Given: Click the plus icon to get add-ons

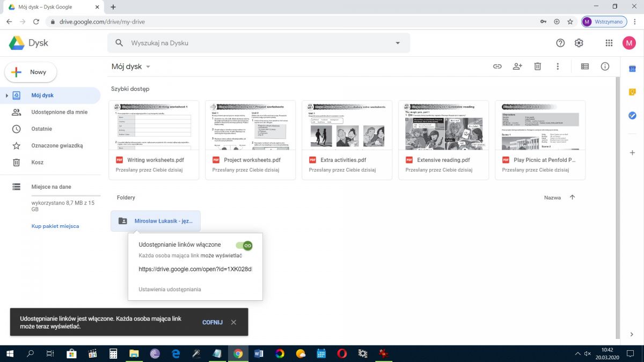Looking at the screenshot, I should (x=632, y=153).
